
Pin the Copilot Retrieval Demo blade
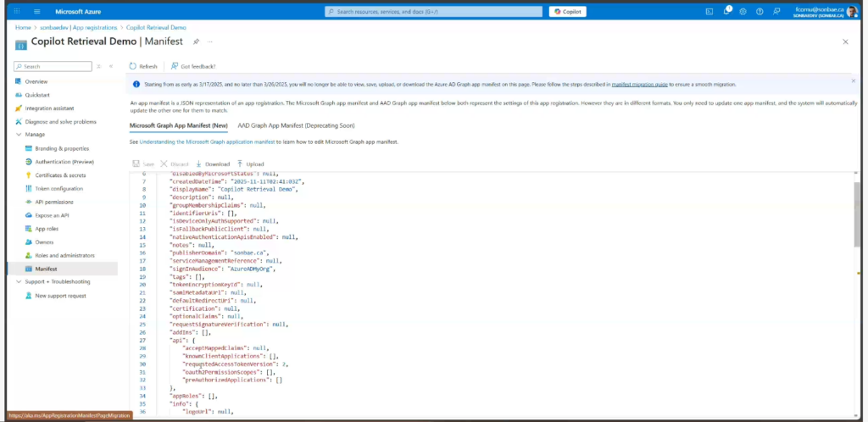(197, 42)
